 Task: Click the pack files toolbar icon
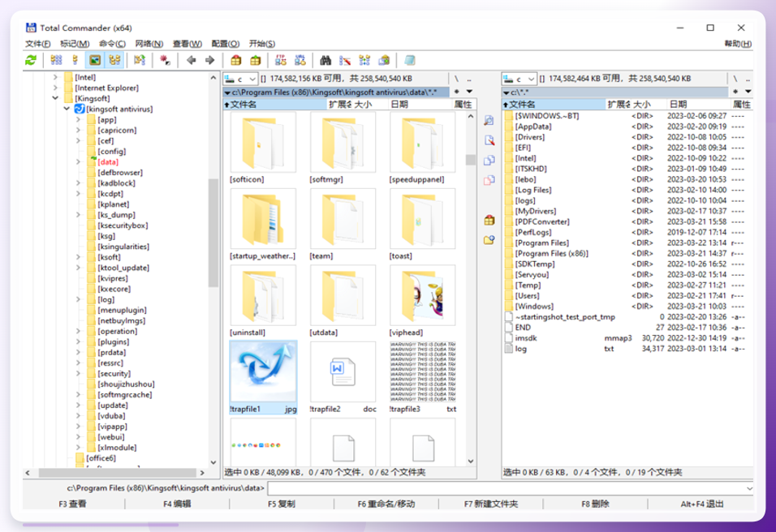236,60
